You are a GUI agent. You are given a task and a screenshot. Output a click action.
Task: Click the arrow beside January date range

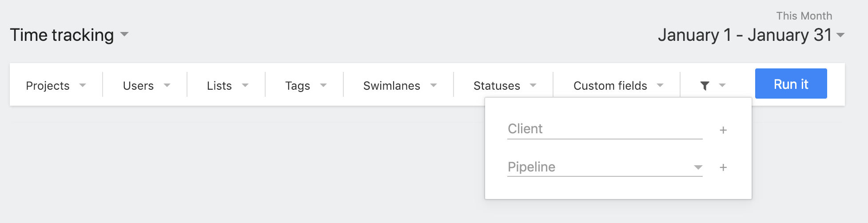(840, 35)
